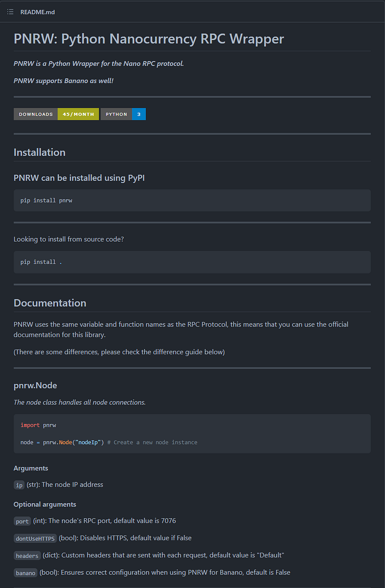
Task: Click the Node("nodeIp") code line
Action: coord(109,442)
